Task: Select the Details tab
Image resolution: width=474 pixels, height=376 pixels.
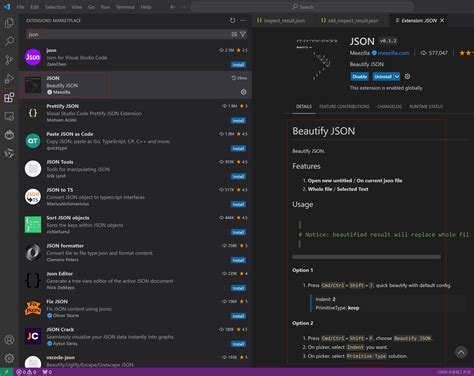Action: point(304,106)
